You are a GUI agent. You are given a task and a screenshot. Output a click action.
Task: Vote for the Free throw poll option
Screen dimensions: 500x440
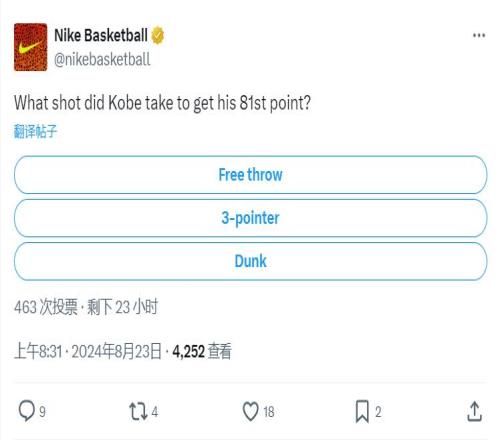coord(250,175)
